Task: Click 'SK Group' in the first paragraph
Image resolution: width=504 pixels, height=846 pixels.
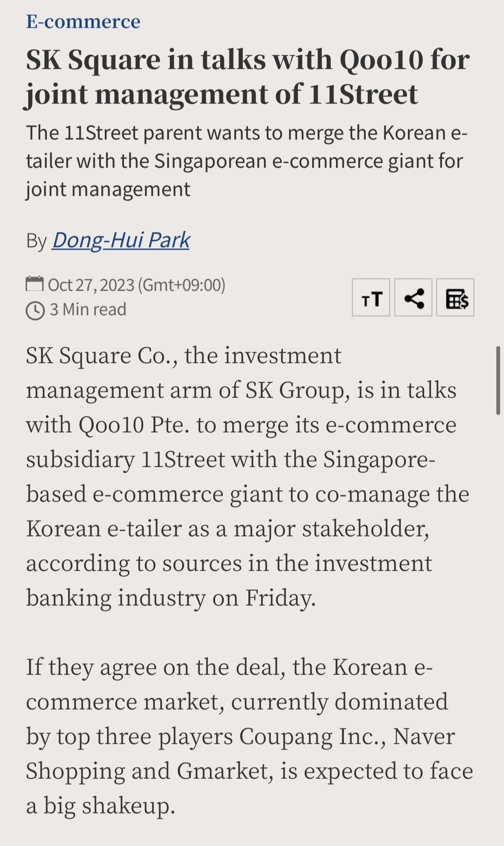Action: click(295, 390)
